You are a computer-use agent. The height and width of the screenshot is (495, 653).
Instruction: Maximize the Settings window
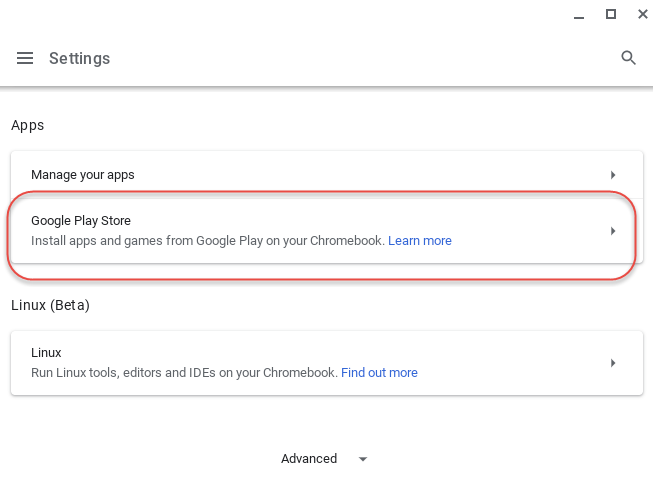coord(610,15)
